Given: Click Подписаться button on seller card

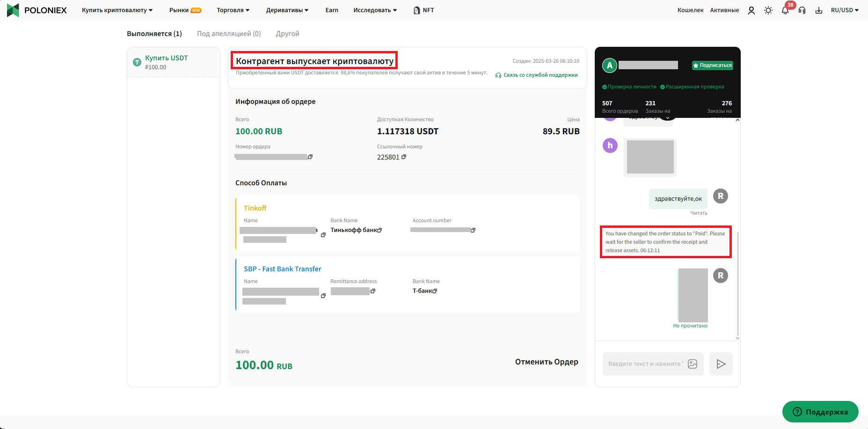Looking at the screenshot, I should click(x=713, y=65).
